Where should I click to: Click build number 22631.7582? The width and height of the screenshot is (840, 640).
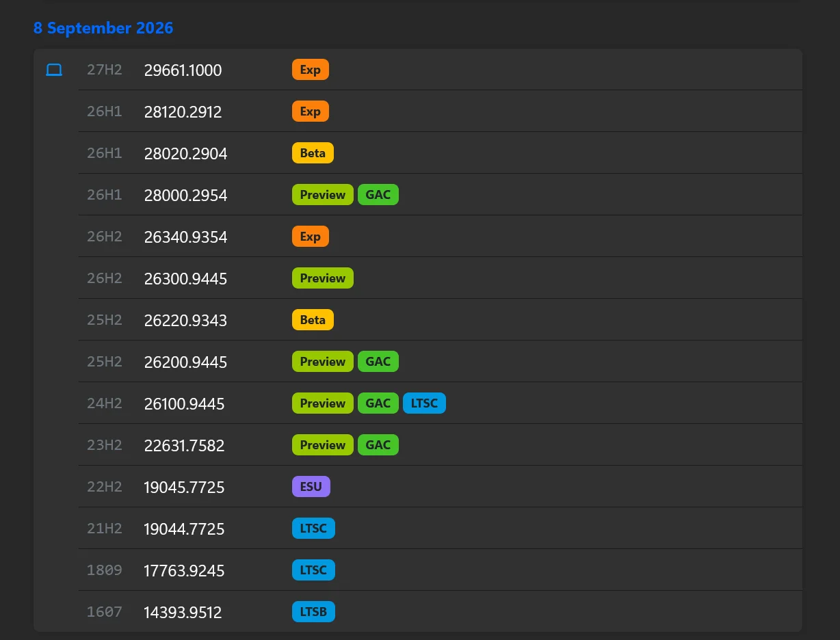coord(184,445)
